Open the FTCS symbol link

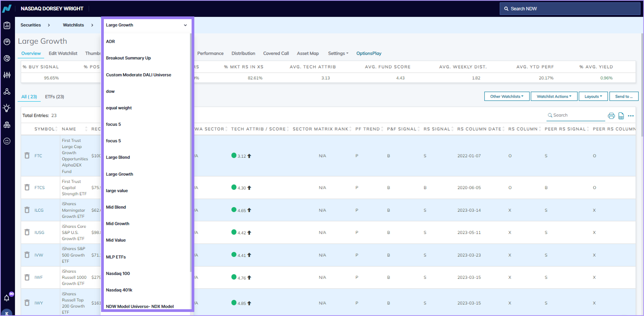click(x=39, y=187)
